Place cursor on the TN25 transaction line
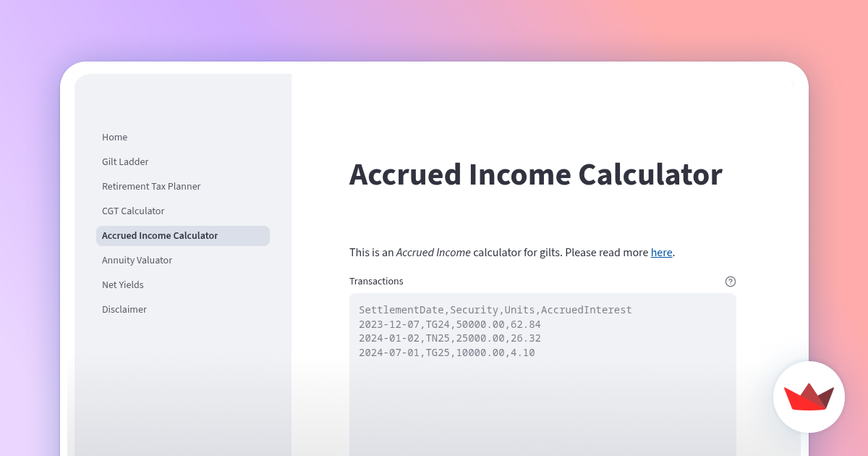The width and height of the screenshot is (868, 456). click(450, 338)
